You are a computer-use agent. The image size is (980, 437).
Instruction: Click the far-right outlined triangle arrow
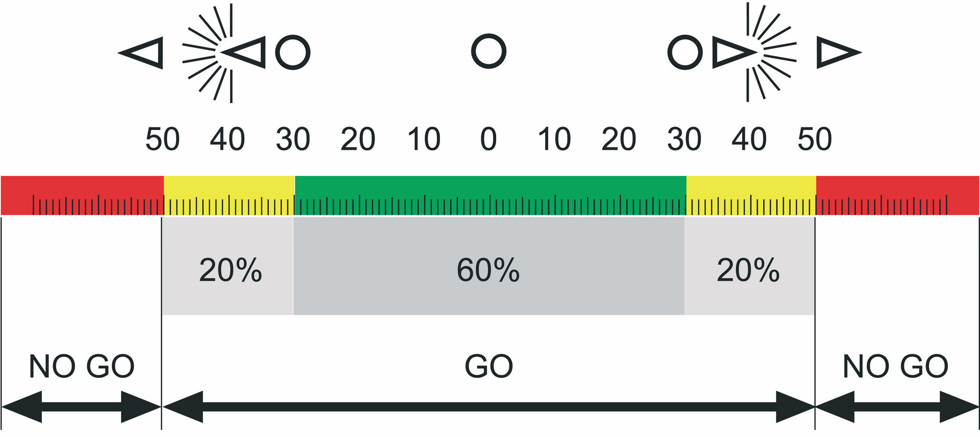[839, 52]
